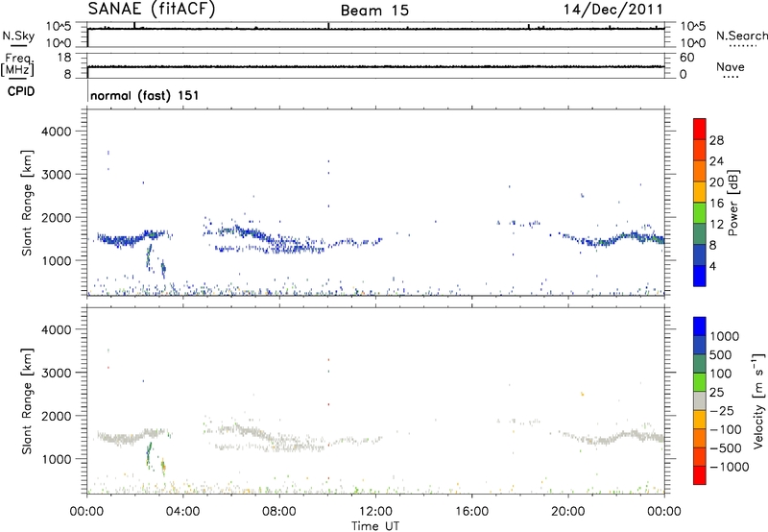Click Slant Range label of power panel
The width and height of the screenshot is (768, 532).
[27, 203]
